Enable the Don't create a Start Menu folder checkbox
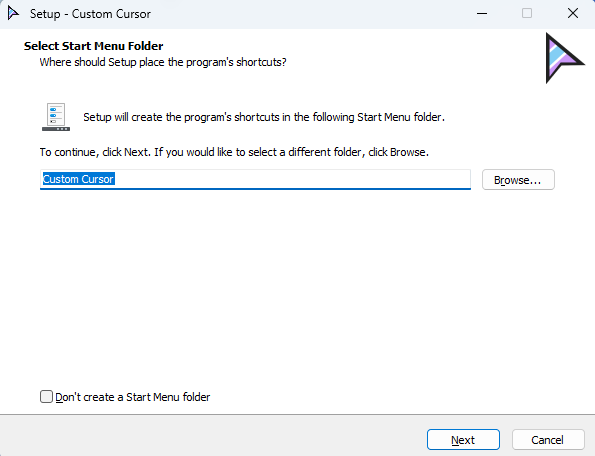595x456 pixels. coord(46,397)
